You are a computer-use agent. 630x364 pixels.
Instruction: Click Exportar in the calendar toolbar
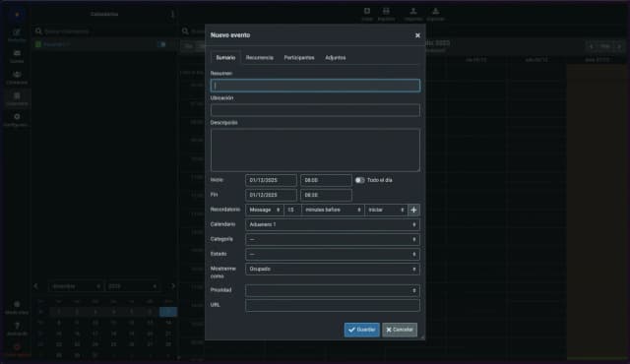[435, 14]
